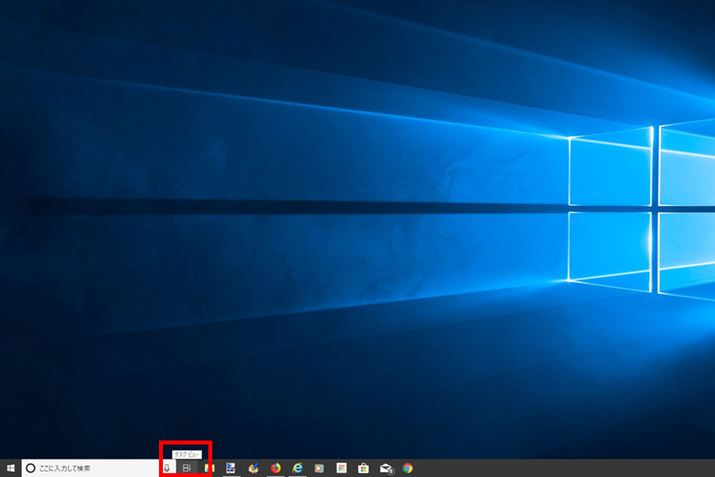Image resolution: width=715 pixels, height=477 pixels.
Task: Click the タスク ビュー tooltip label
Action: (188, 454)
